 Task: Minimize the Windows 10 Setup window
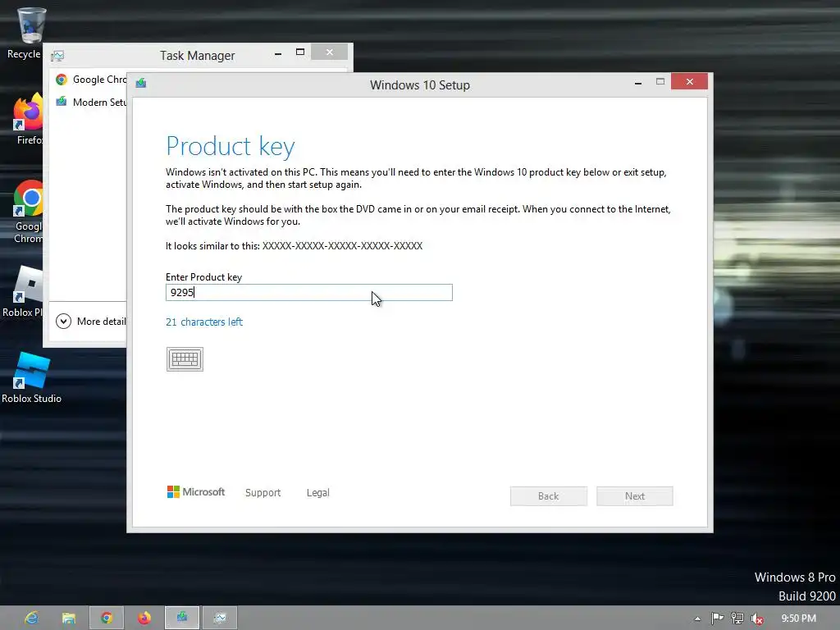637,83
